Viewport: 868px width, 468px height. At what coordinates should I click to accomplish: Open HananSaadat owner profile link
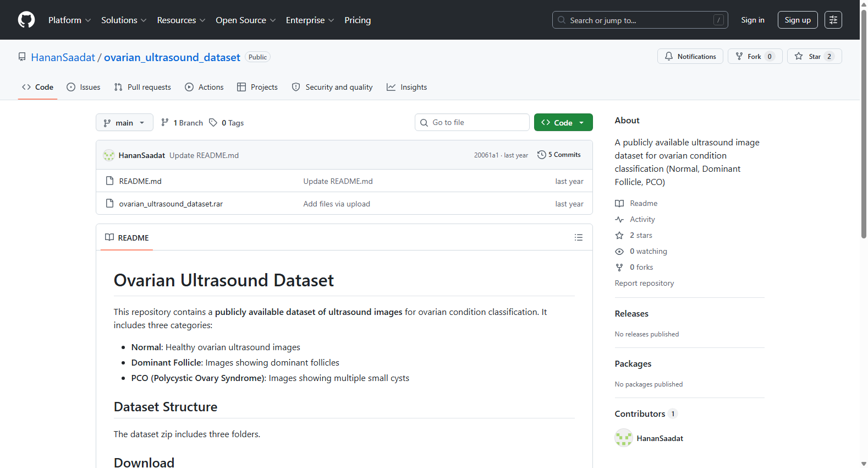coord(63,57)
